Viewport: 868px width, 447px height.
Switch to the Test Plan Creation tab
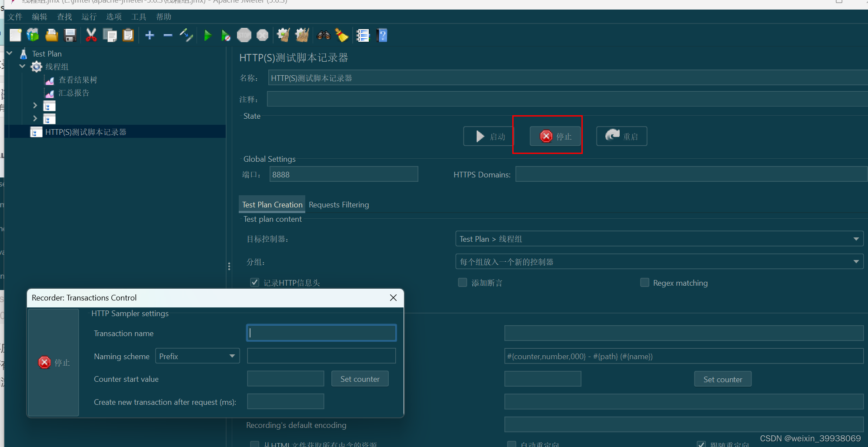click(272, 204)
